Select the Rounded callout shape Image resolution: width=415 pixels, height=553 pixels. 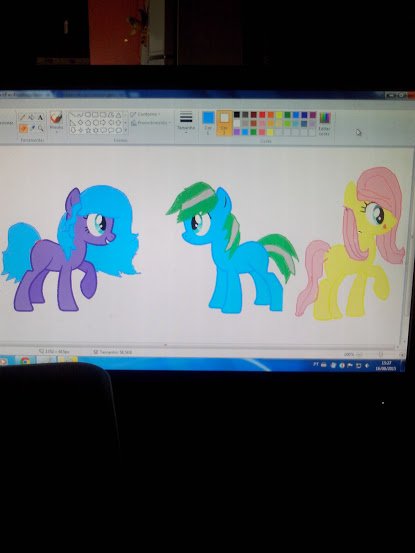[x=103, y=130]
